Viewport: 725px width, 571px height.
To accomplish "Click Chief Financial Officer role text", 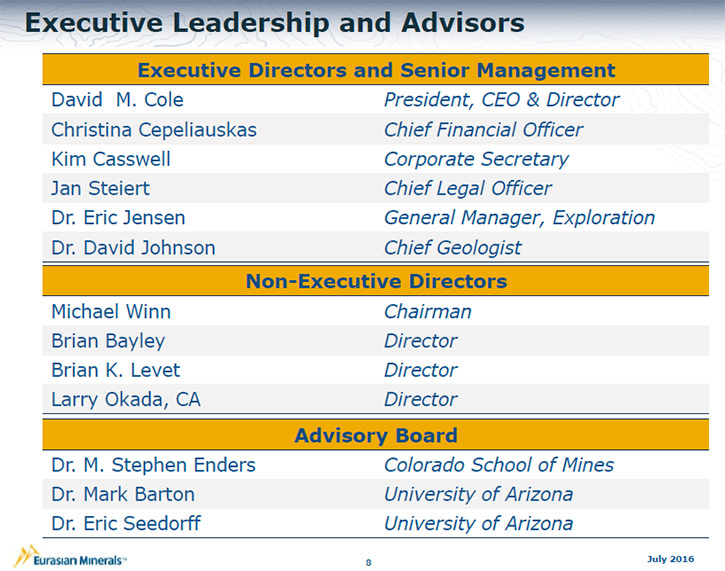I will (483, 130).
